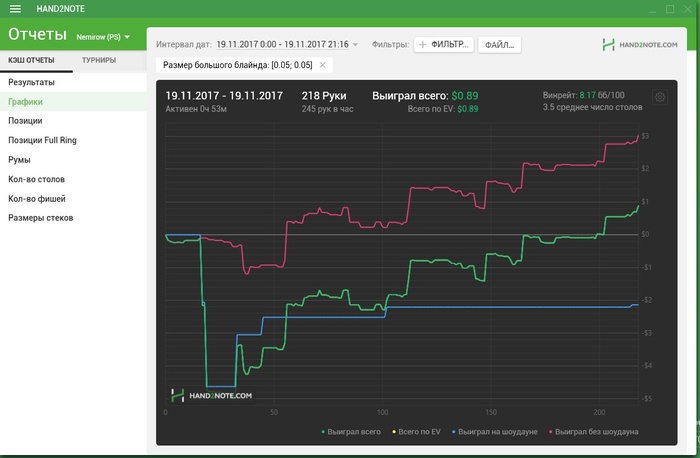Expand the Nemirow (PS) player dropdown

[x=103, y=37]
